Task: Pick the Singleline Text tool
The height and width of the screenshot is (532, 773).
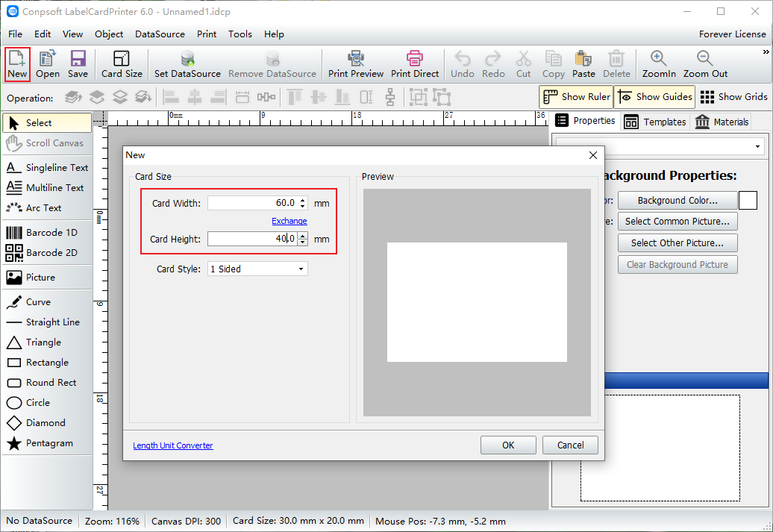Action: point(47,168)
